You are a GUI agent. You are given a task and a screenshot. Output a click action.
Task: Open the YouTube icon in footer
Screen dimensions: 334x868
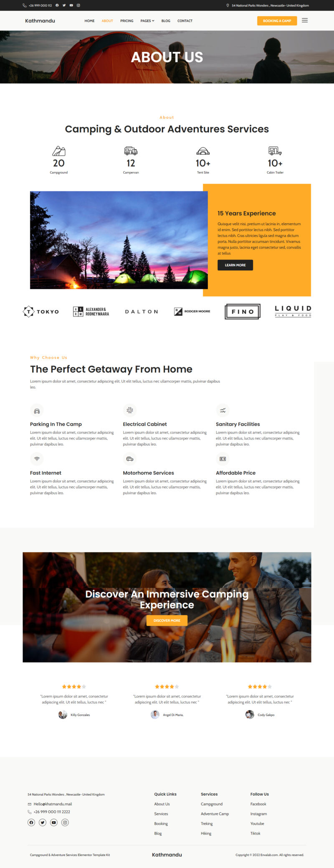tap(53, 822)
